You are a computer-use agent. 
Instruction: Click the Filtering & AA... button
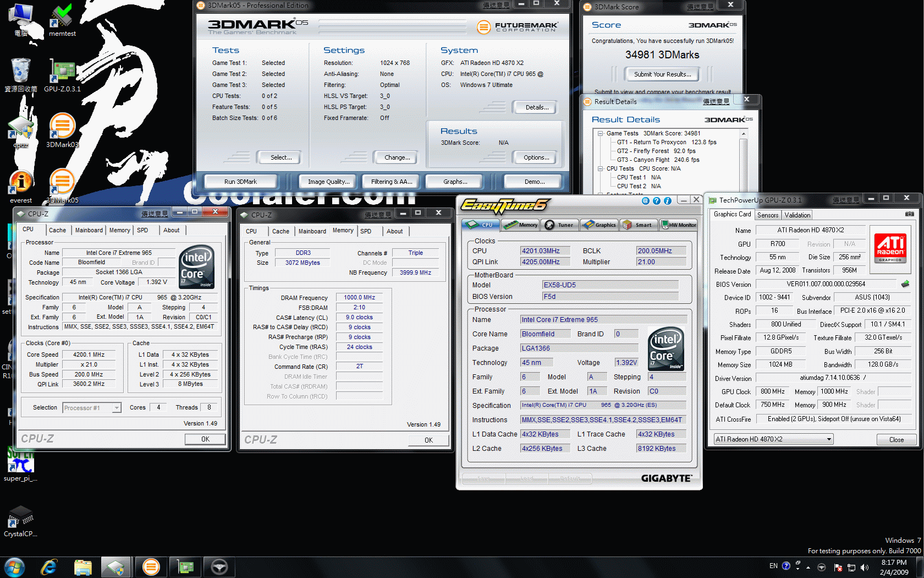tap(391, 182)
